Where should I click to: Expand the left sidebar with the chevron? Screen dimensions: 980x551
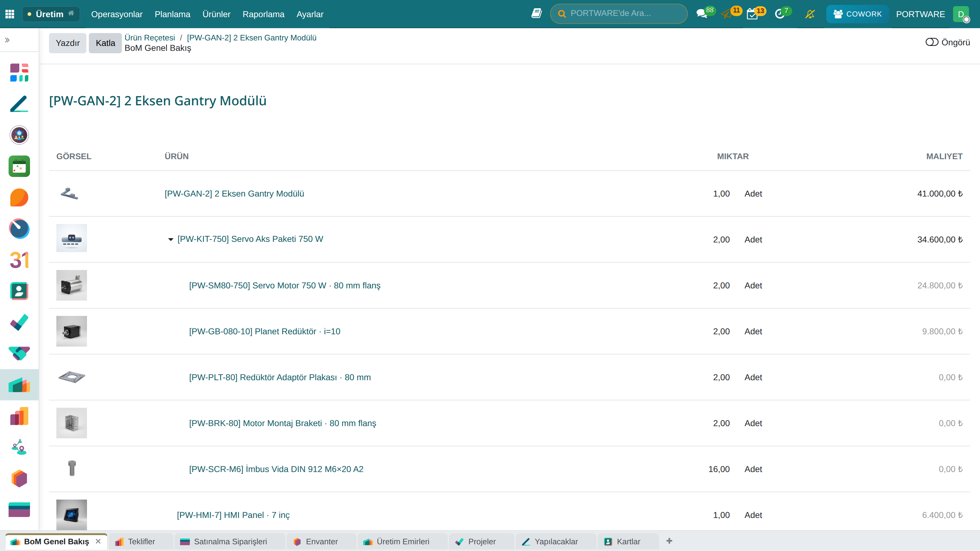7,40
